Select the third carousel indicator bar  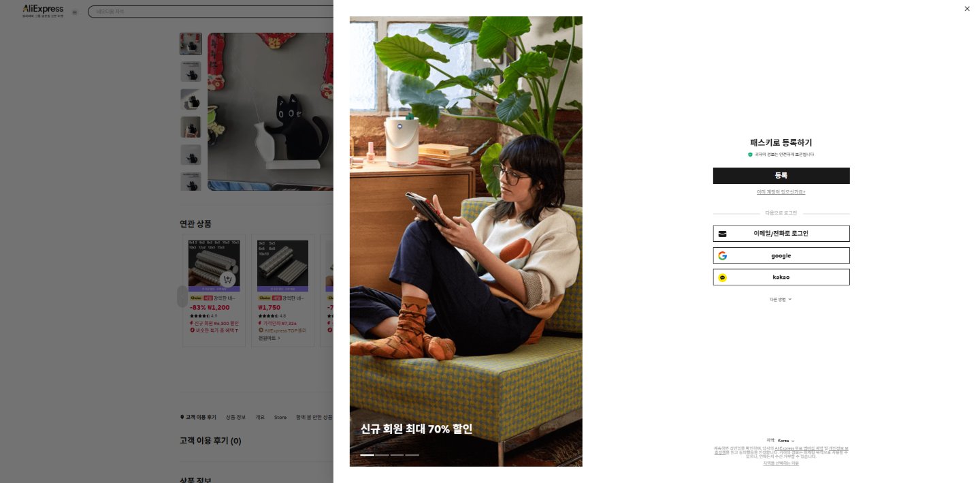[397, 454]
